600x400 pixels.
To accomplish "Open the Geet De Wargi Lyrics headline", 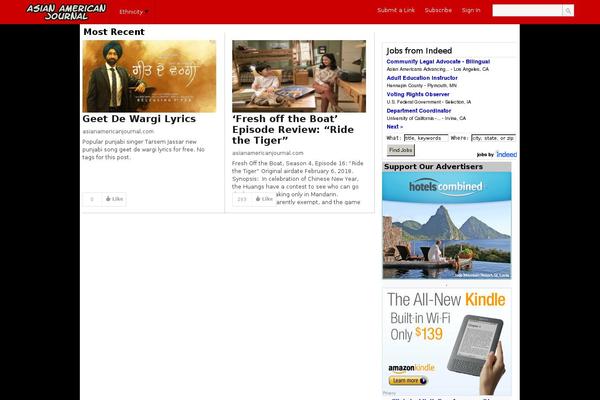I will pos(139,119).
